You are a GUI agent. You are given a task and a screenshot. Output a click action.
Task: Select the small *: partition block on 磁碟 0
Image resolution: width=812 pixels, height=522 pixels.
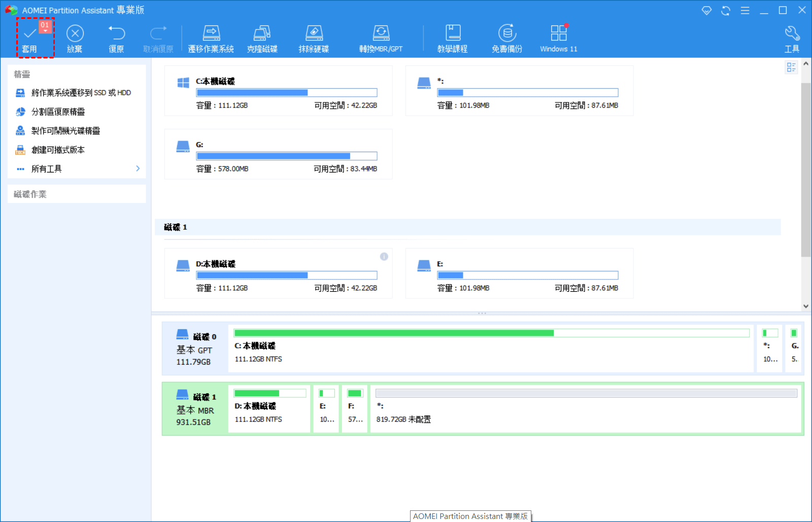coord(770,349)
